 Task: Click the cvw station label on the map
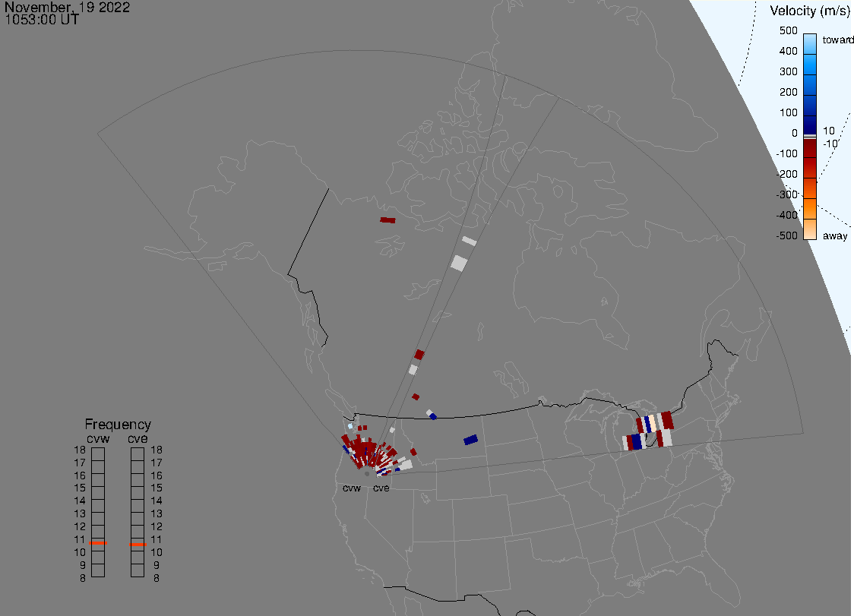tap(351, 488)
